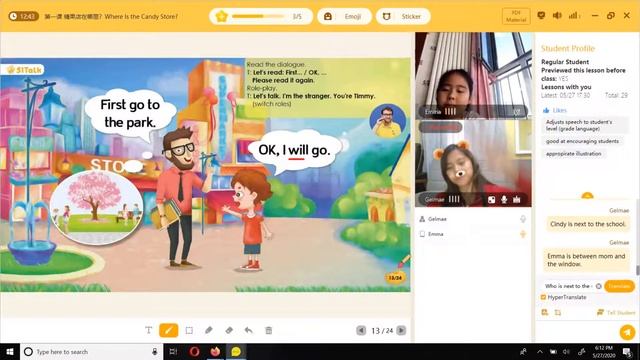Click the chat message input field
The width and height of the screenshot is (640, 360).
(567, 286)
